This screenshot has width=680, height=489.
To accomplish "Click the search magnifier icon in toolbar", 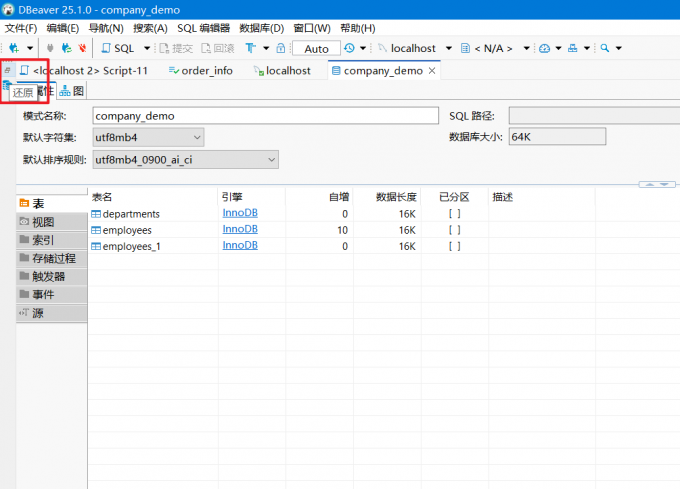I will (606, 48).
